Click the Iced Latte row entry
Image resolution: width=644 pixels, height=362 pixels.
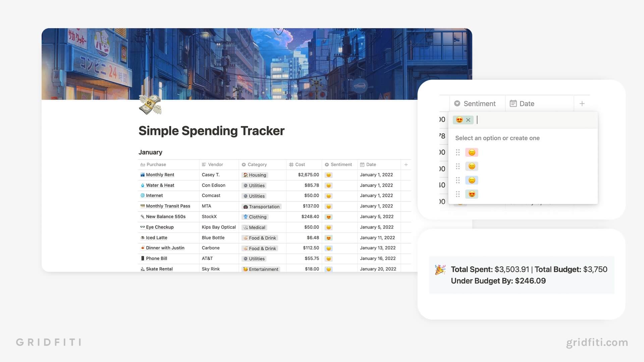point(157,237)
